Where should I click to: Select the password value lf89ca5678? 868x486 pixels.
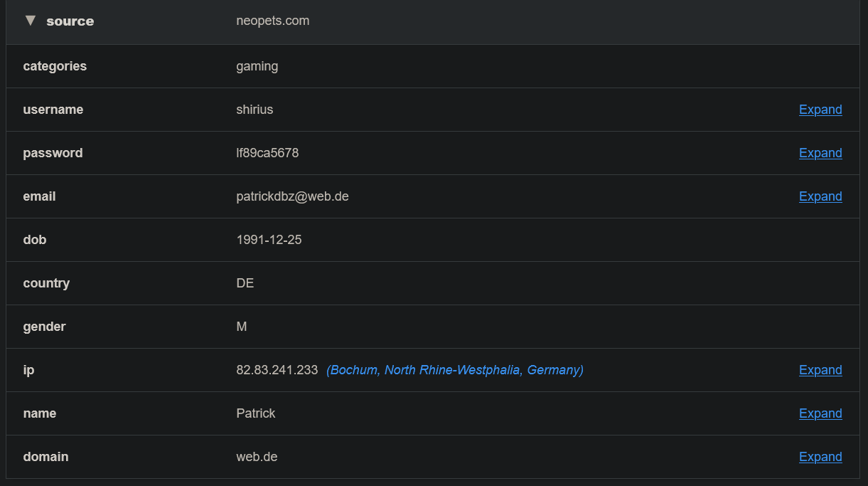point(267,153)
